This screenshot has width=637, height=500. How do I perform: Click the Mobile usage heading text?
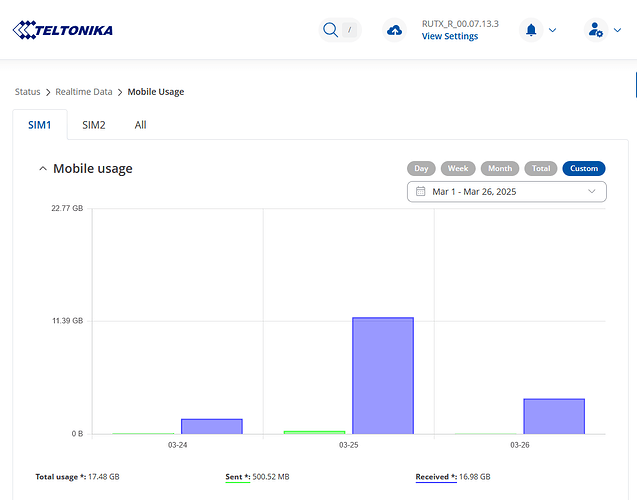[93, 169]
